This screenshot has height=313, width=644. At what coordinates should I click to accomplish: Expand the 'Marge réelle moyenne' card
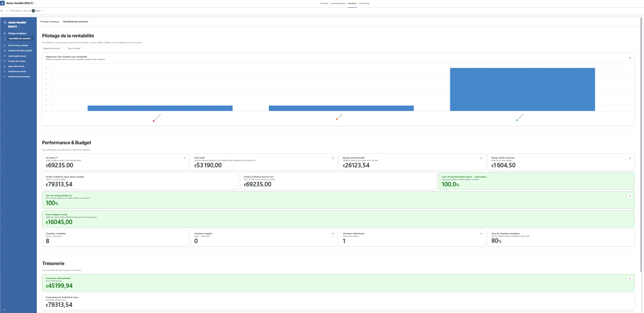click(x=630, y=158)
